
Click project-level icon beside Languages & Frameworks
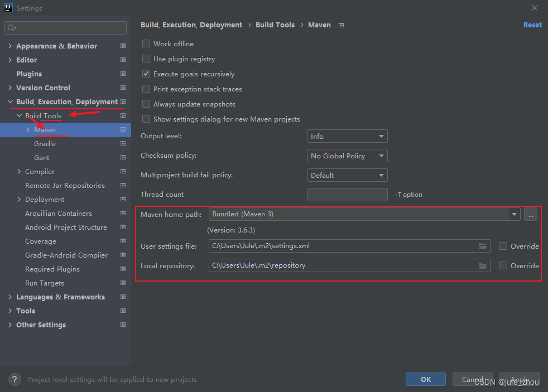tap(123, 297)
